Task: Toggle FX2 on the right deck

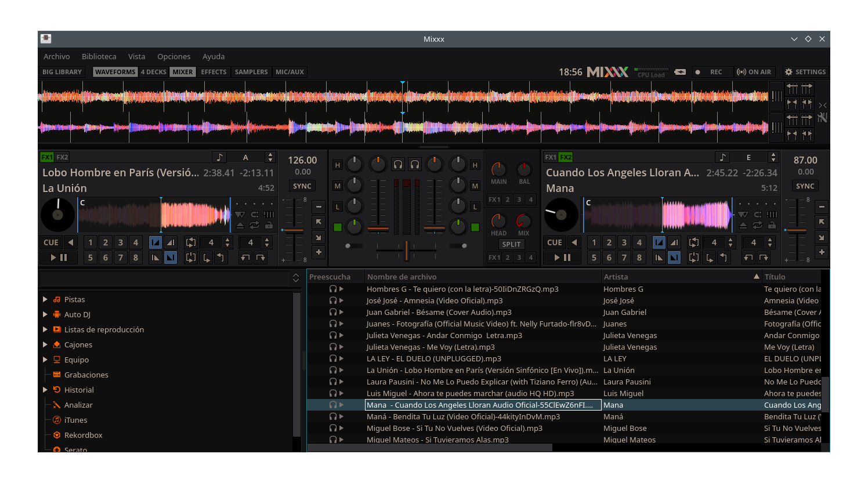Action: 566,157
